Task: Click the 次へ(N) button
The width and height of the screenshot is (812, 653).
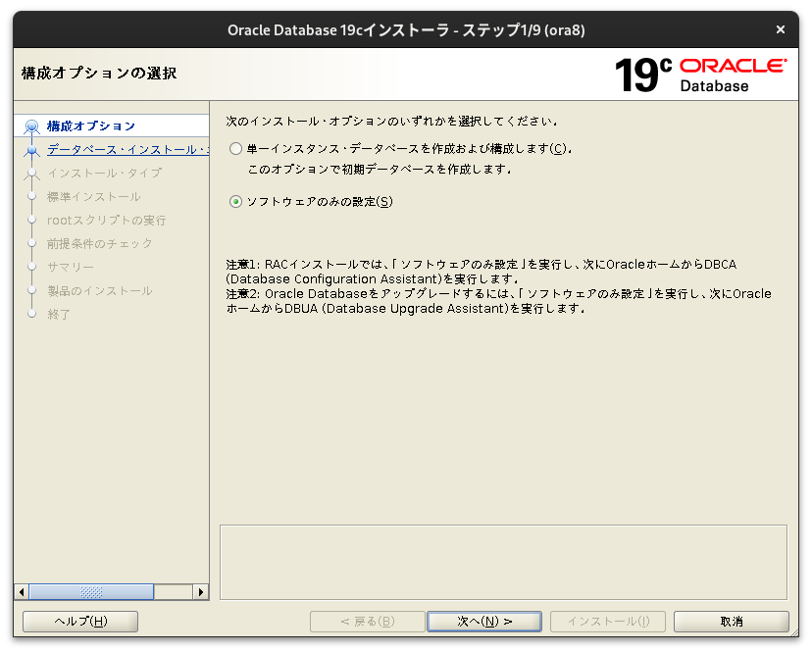Action: click(x=483, y=621)
